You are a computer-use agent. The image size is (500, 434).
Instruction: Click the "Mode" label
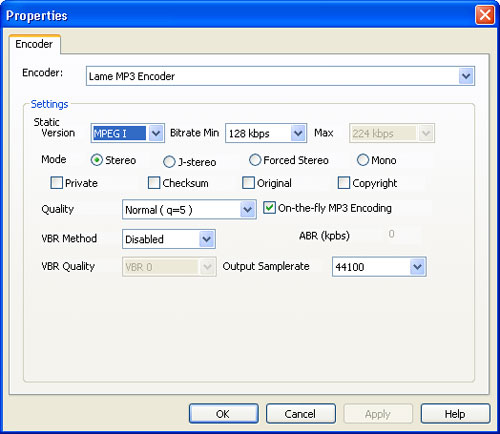[x=54, y=159]
